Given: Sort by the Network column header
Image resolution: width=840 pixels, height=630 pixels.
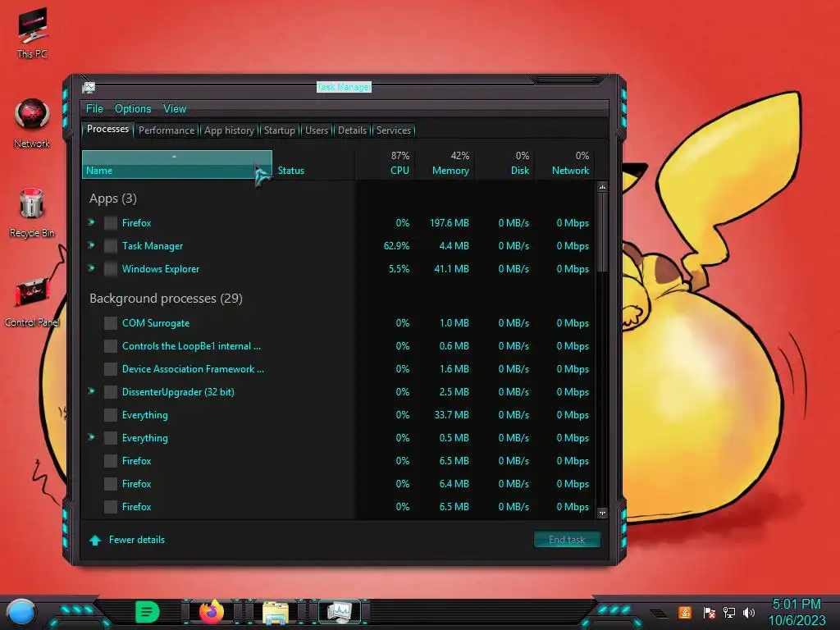Looking at the screenshot, I should click(x=565, y=164).
